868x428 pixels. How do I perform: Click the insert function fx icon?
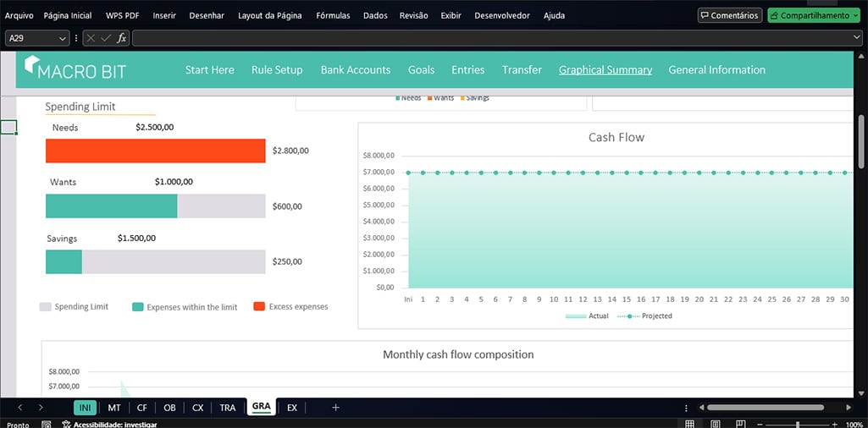tap(121, 38)
